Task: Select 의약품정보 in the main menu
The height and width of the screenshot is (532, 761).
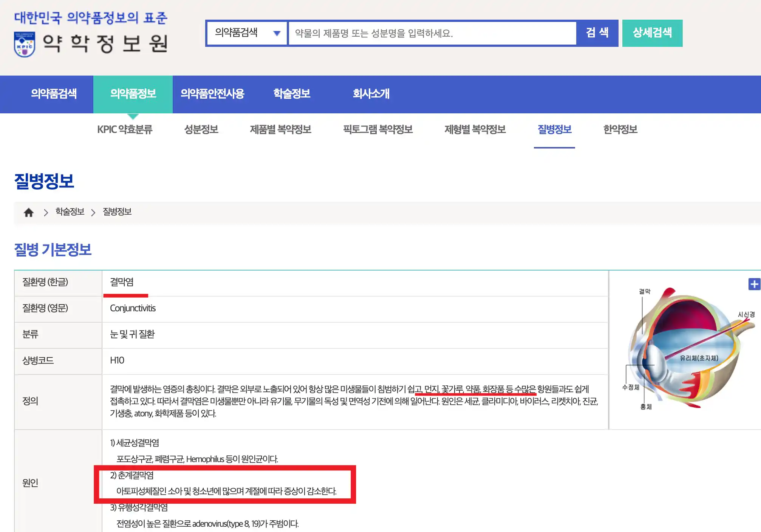Action: coord(133,94)
